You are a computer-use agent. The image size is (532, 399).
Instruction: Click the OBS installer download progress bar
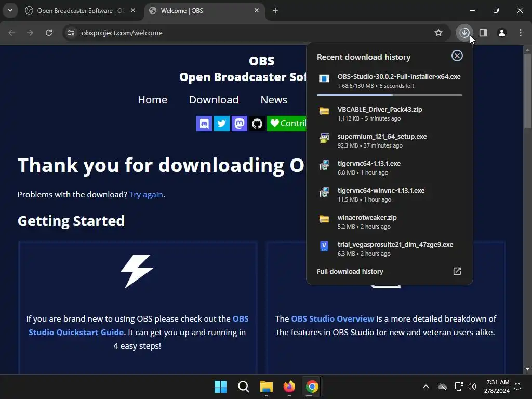point(390,95)
